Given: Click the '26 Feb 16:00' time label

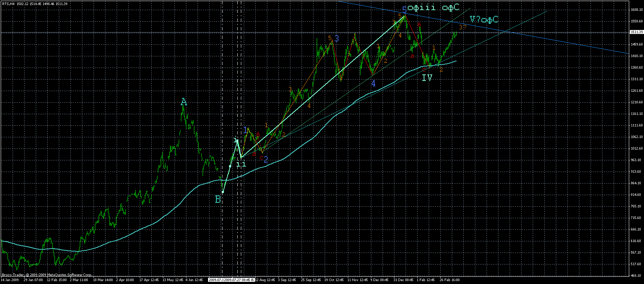Looking at the screenshot, I should coord(450,280).
